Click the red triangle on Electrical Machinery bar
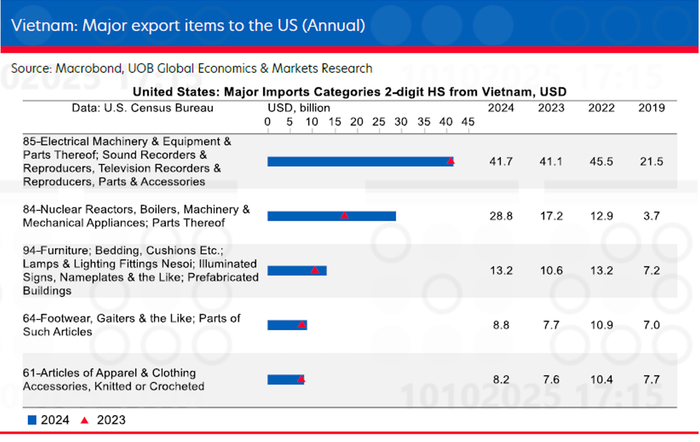Screen dimensions: 700x442 pos(451,160)
